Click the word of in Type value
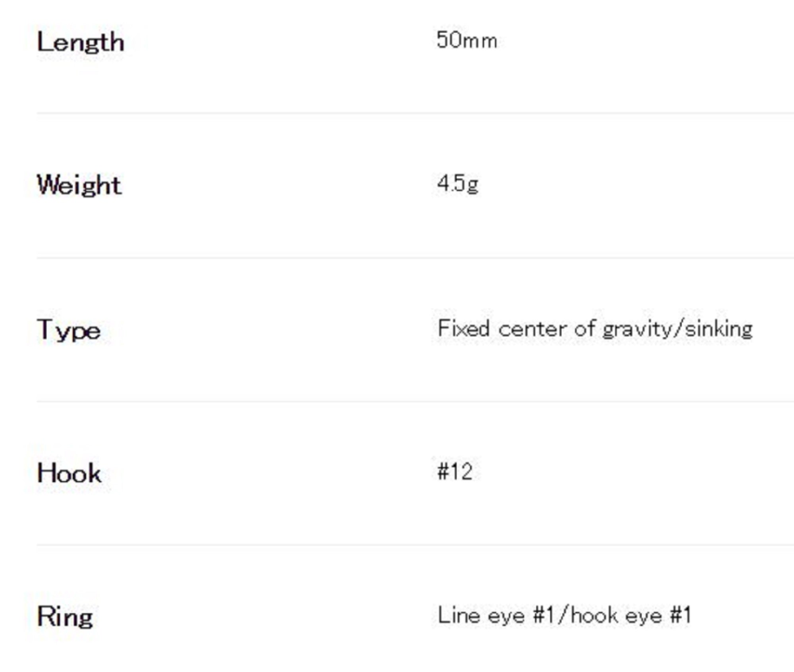The height and width of the screenshot is (672, 794). pyautogui.click(x=584, y=329)
